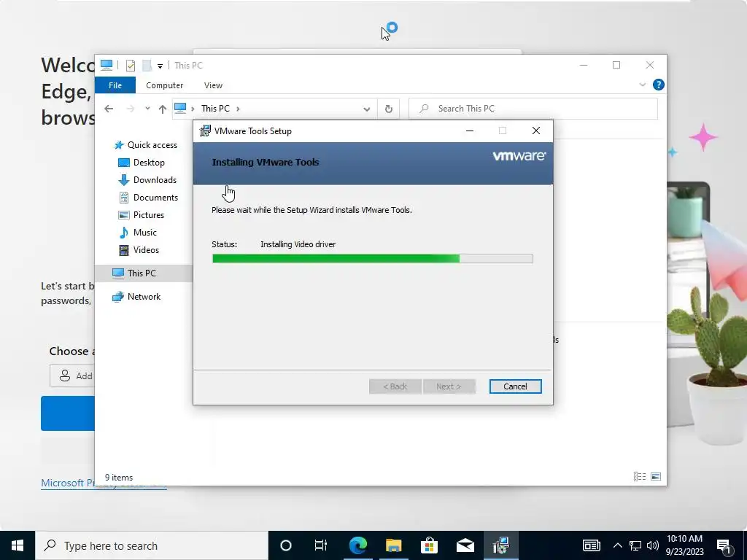Show hidden system tray icons

coord(617,545)
